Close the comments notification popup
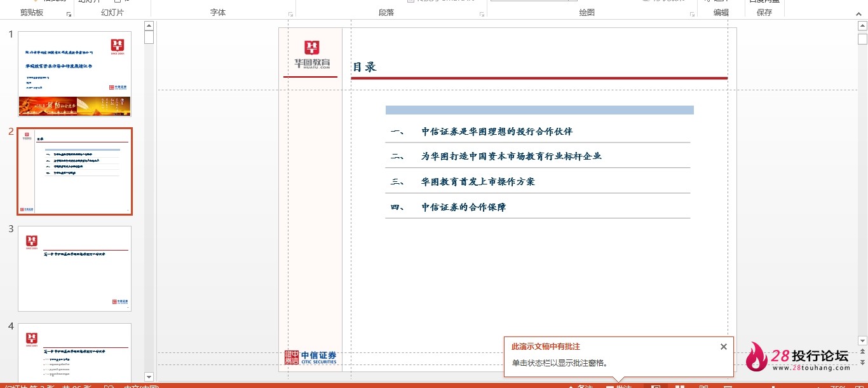The image size is (868, 388). [x=723, y=347]
